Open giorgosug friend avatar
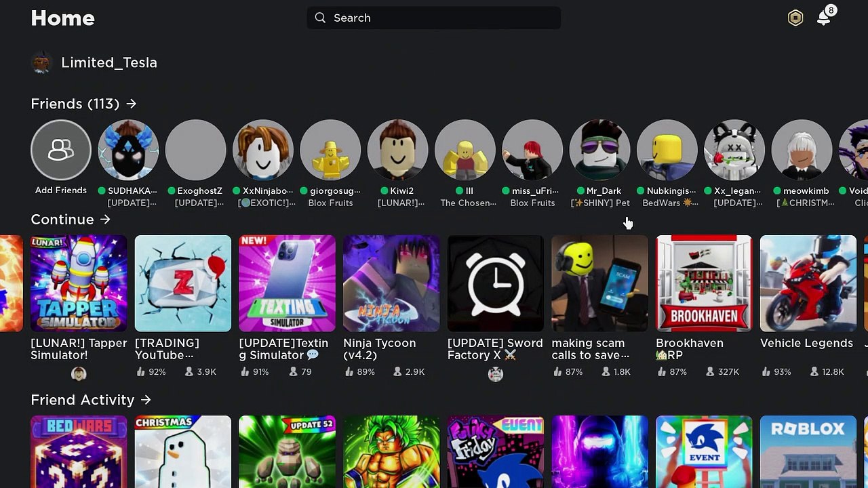 tap(330, 150)
